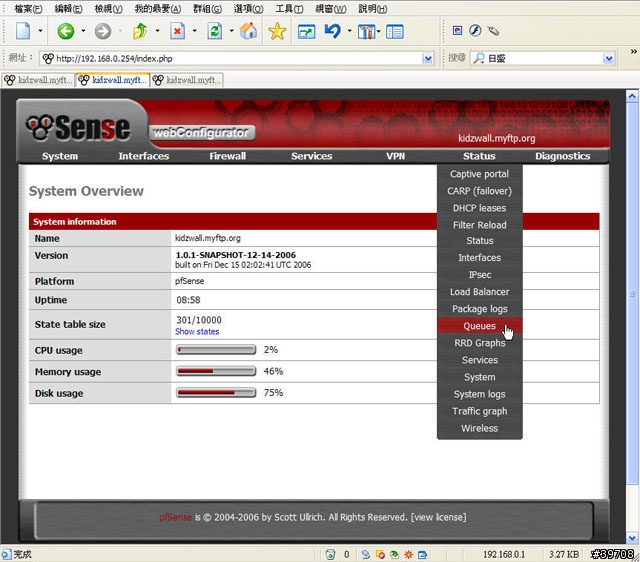Expand the dropdown arrow beside Undo icon
Viewport: 640px width, 562px height.
click(x=349, y=31)
